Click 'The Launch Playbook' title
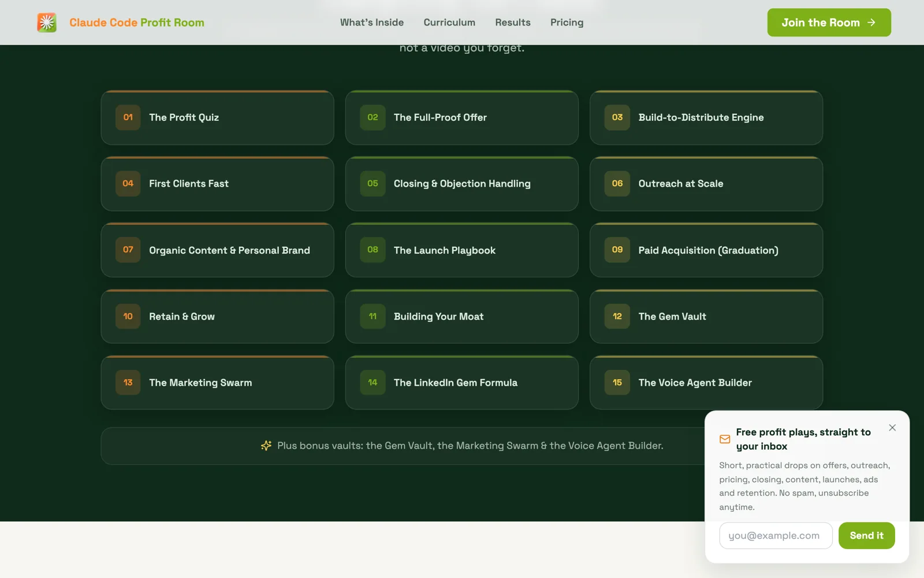Viewport: 924px width, 578px height. point(445,250)
